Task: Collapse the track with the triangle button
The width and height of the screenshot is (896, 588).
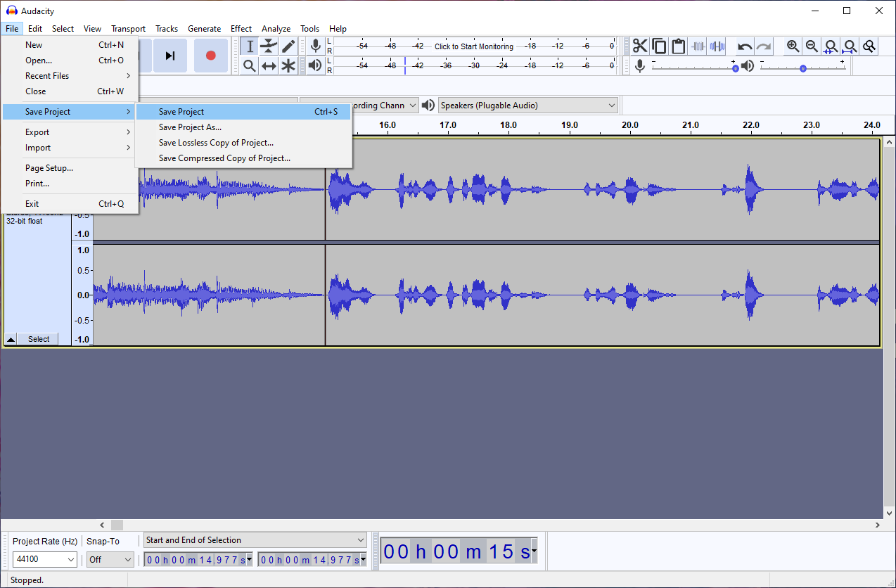Action: coord(11,339)
